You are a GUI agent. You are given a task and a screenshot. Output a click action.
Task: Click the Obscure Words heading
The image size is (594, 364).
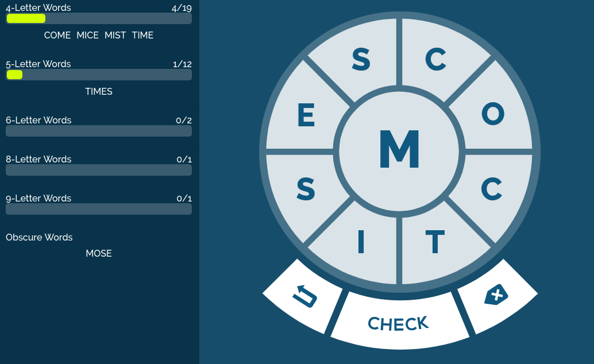tap(39, 237)
